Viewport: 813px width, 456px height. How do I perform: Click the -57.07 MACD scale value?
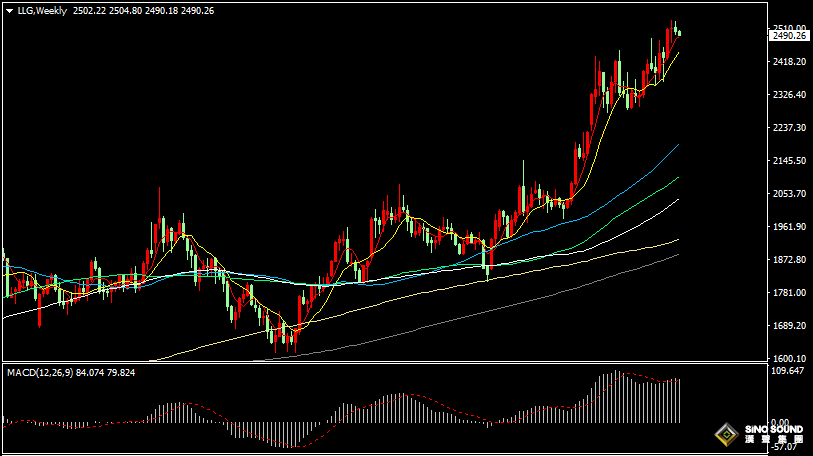(786, 447)
